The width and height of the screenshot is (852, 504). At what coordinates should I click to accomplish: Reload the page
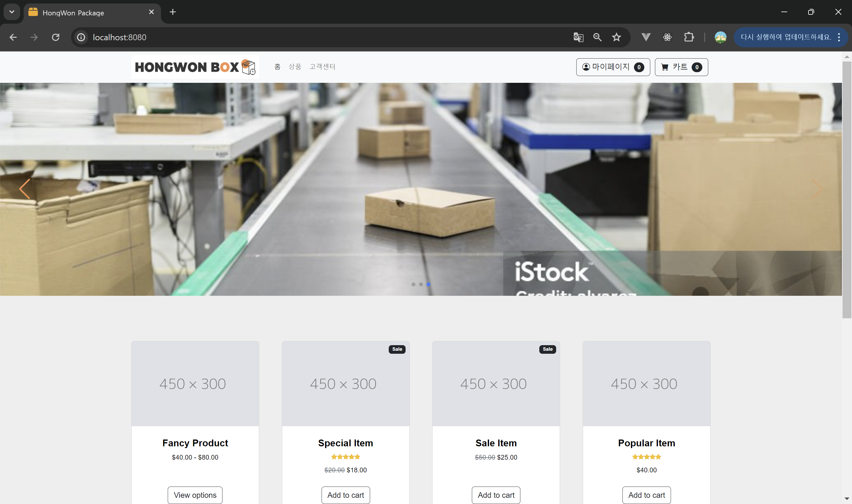(56, 37)
